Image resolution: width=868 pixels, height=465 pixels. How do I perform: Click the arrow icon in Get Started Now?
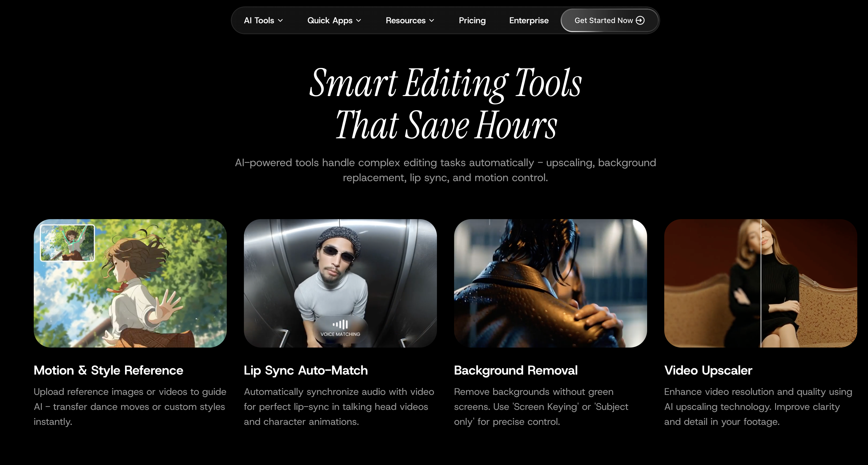pos(640,21)
